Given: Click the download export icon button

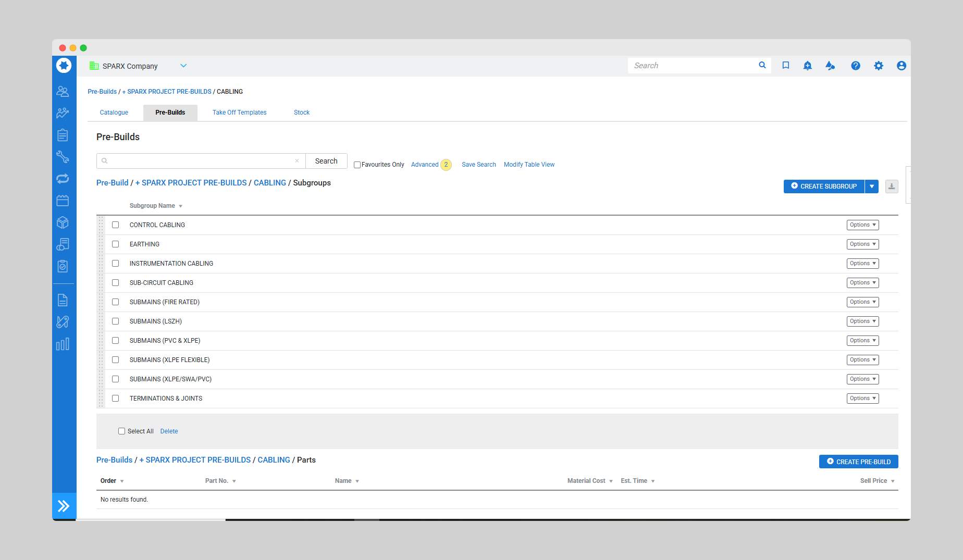Looking at the screenshot, I should (x=892, y=186).
